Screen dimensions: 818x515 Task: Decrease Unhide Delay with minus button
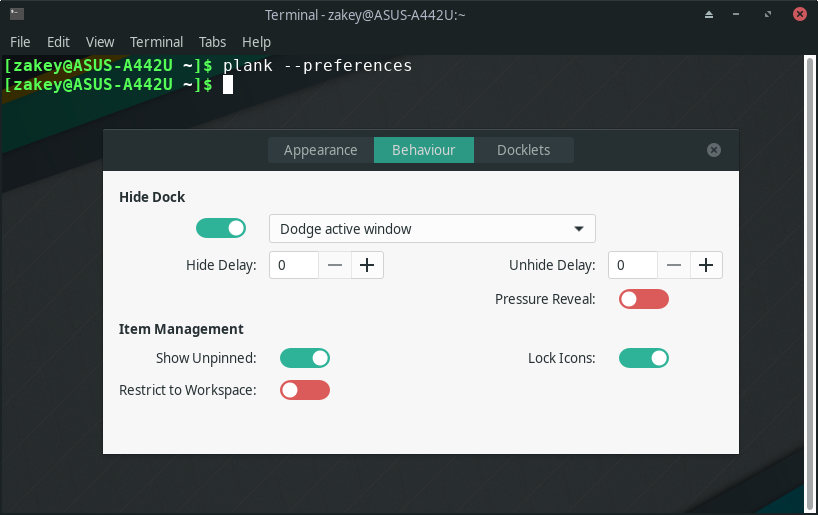(674, 265)
